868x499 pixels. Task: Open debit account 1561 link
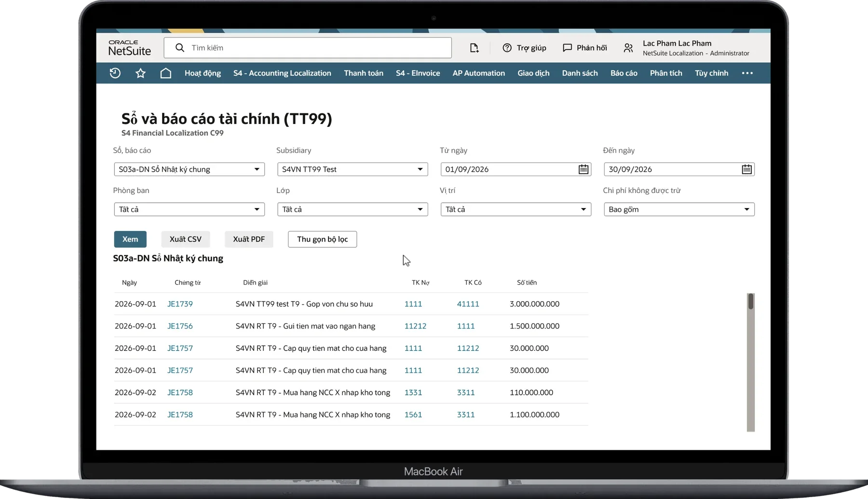pos(413,415)
